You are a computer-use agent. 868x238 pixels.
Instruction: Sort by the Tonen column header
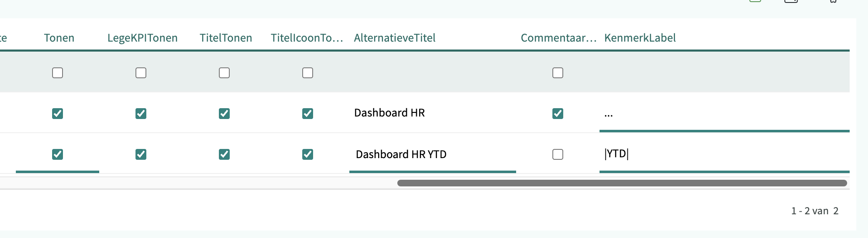pos(59,38)
